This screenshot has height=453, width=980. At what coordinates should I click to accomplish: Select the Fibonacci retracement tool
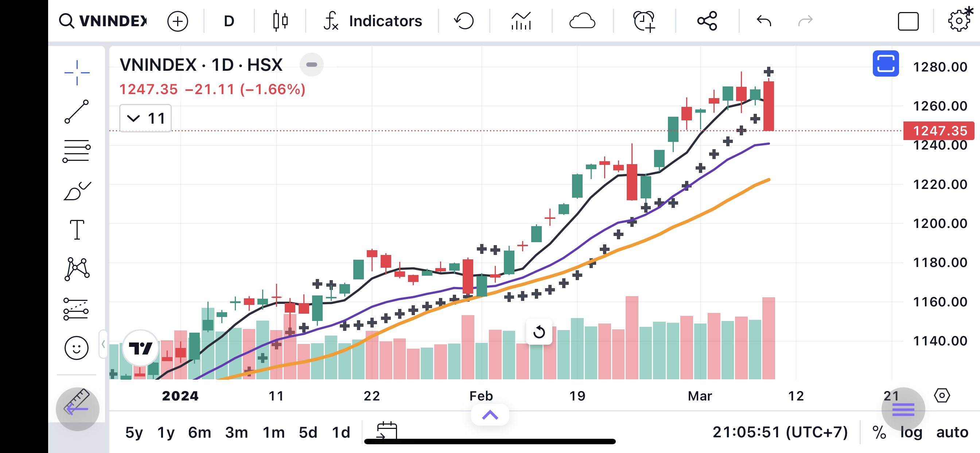tap(77, 151)
